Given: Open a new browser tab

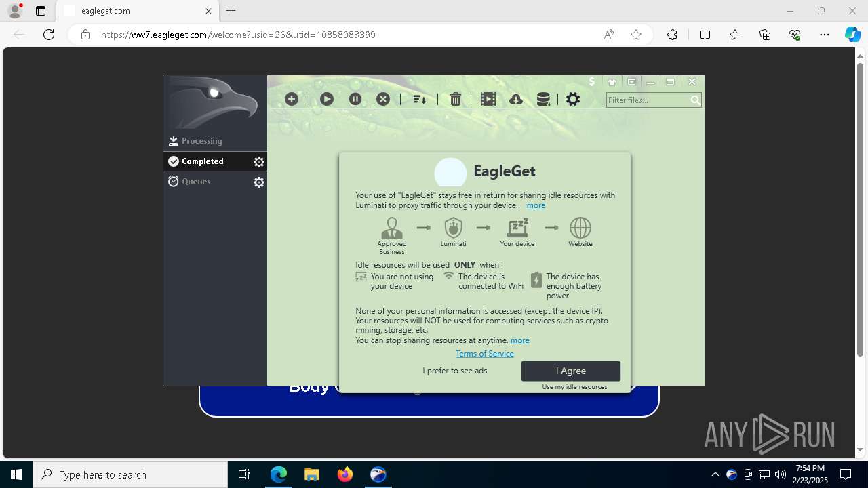Looking at the screenshot, I should click(x=231, y=11).
